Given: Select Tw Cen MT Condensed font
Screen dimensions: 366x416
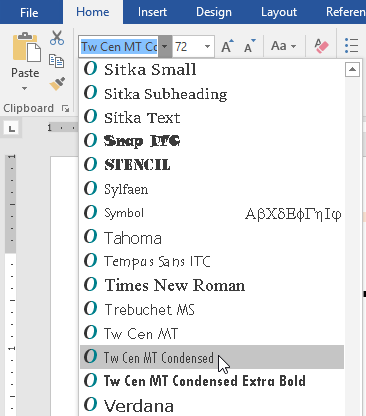Looking at the screenshot, I should 212,357.
